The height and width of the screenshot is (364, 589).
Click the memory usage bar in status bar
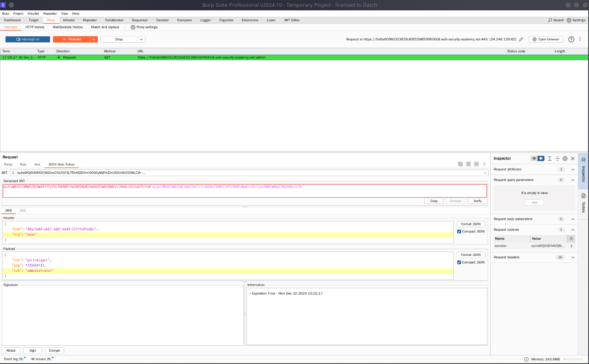coord(573,359)
